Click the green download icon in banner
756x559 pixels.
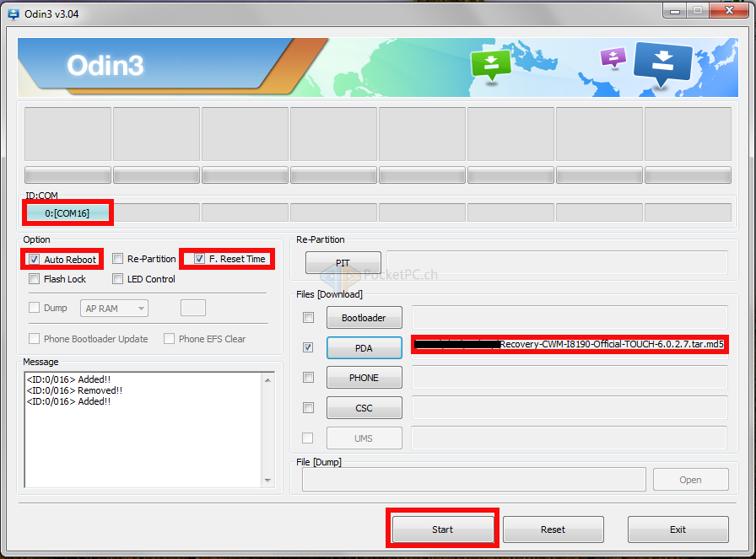pos(491,66)
